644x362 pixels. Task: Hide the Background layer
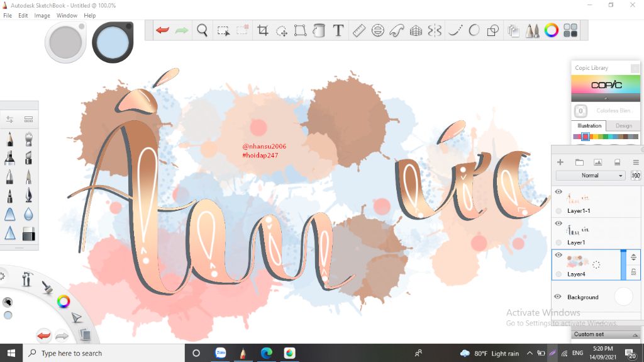click(557, 297)
